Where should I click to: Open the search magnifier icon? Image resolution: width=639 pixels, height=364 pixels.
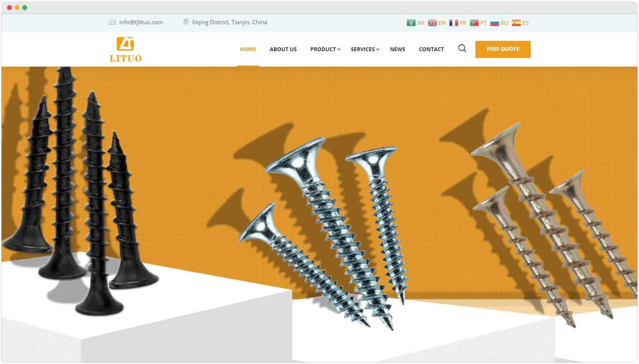tap(462, 48)
